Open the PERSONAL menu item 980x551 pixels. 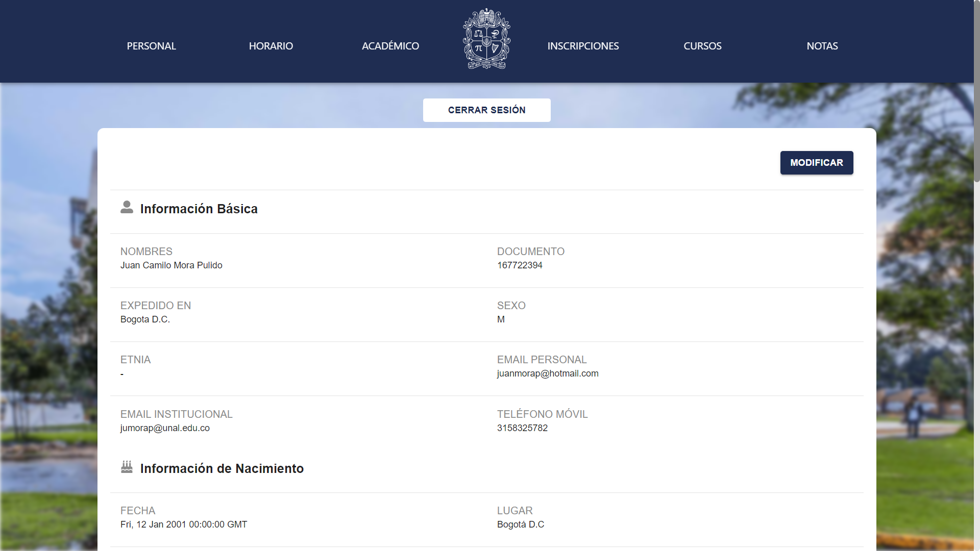(151, 46)
